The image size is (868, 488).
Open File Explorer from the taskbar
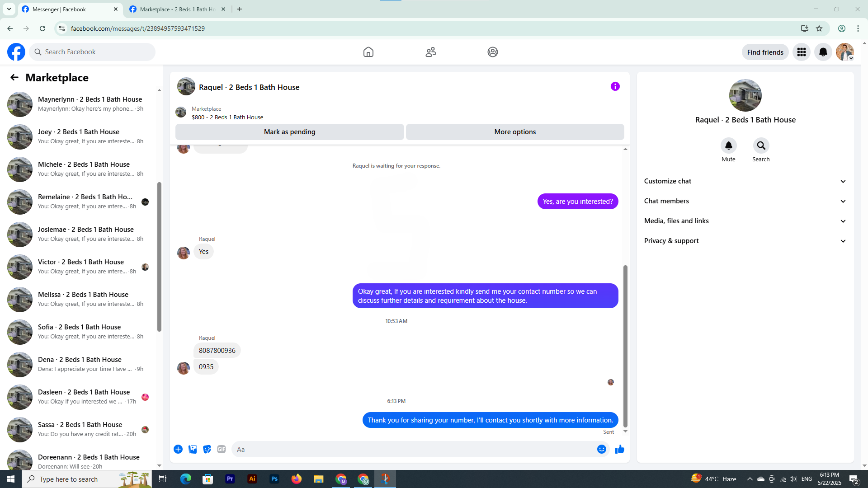(319, 479)
